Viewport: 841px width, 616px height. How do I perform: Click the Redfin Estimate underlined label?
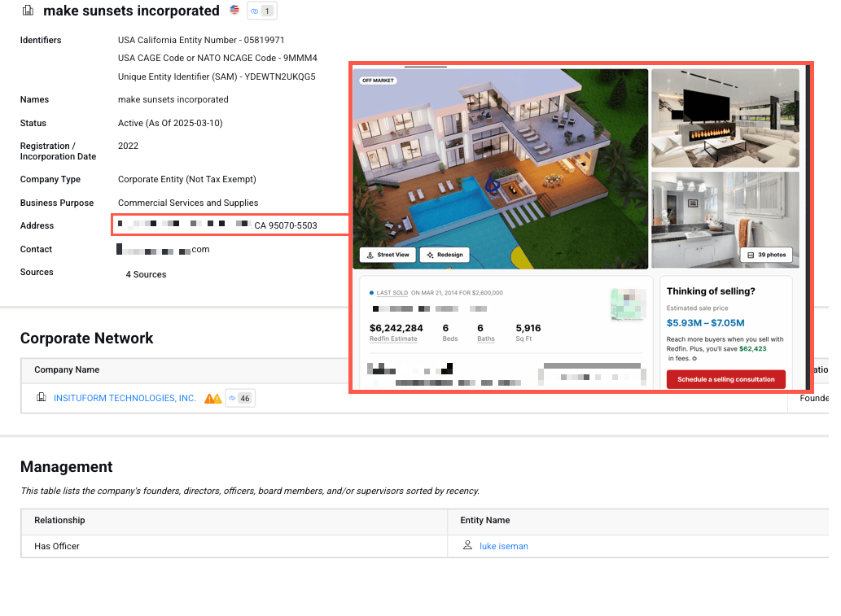click(395, 339)
